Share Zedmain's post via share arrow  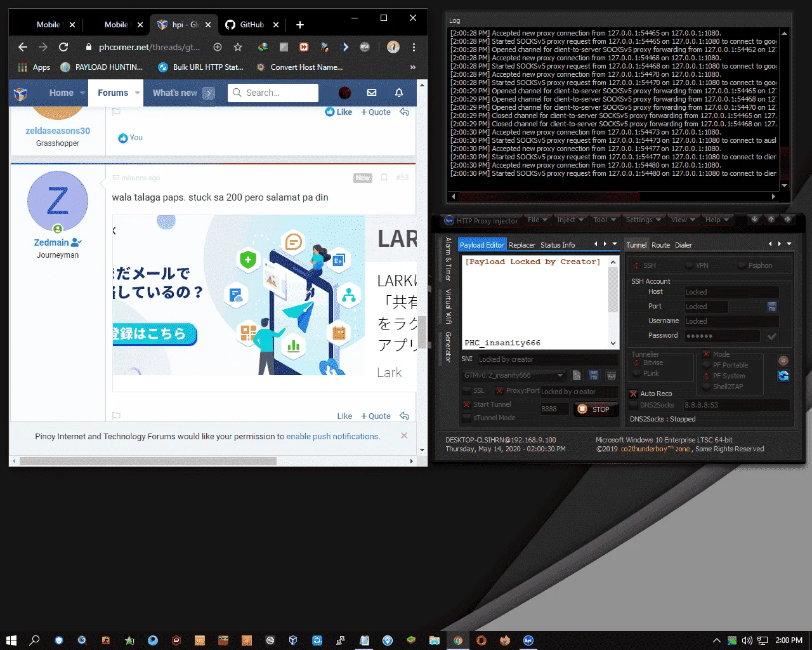pos(404,416)
